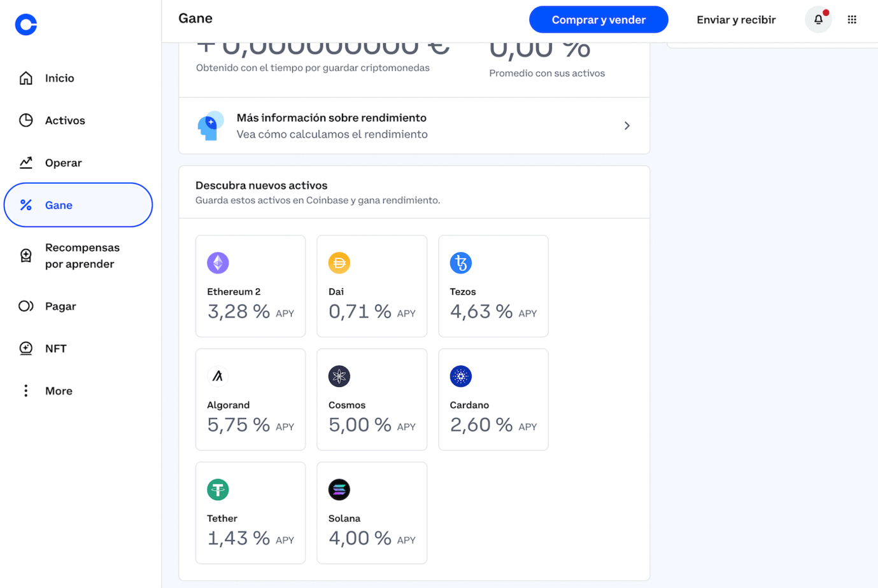Open Más información sobre rendimiento link
878x588 pixels.
tap(414, 126)
